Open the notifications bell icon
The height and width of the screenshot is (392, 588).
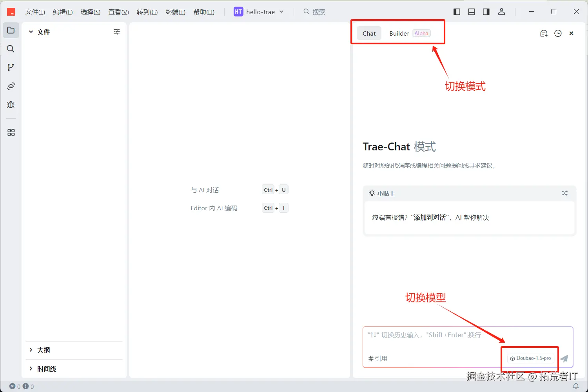point(576,386)
